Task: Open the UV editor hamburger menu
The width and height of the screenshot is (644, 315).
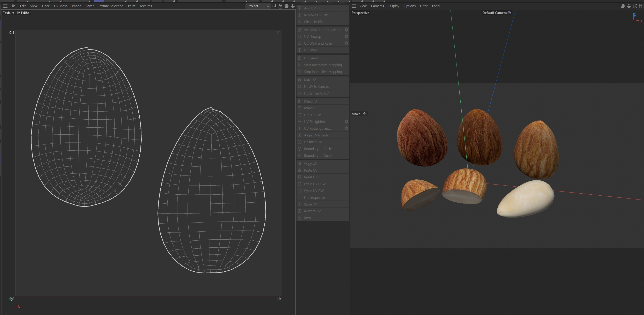Action: tap(5, 6)
